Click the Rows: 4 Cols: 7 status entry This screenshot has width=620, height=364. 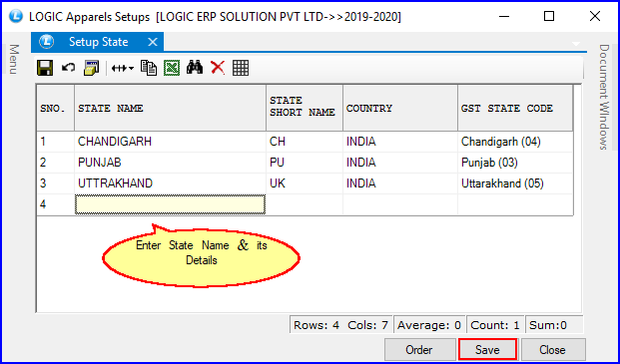[x=340, y=325]
